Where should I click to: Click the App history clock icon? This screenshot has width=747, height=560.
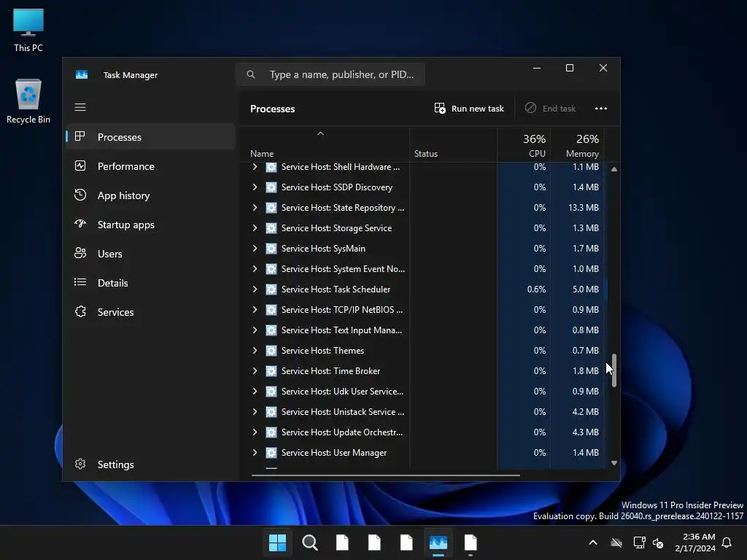pyautogui.click(x=80, y=195)
